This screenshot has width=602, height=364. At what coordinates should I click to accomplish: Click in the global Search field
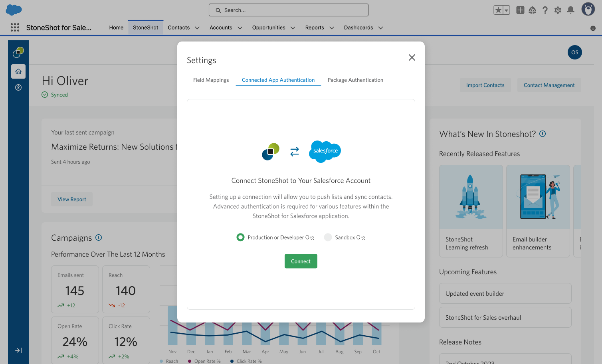click(289, 10)
